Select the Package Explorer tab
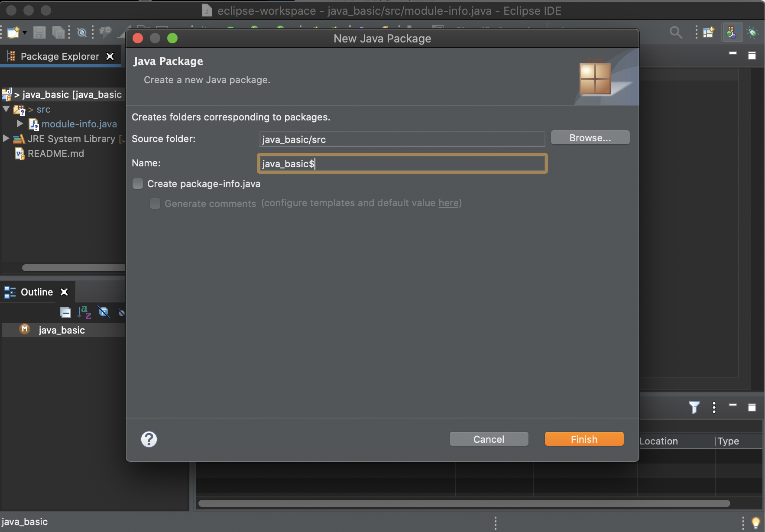Image resolution: width=765 pixels, height=532 pixels. coord(60,56)
